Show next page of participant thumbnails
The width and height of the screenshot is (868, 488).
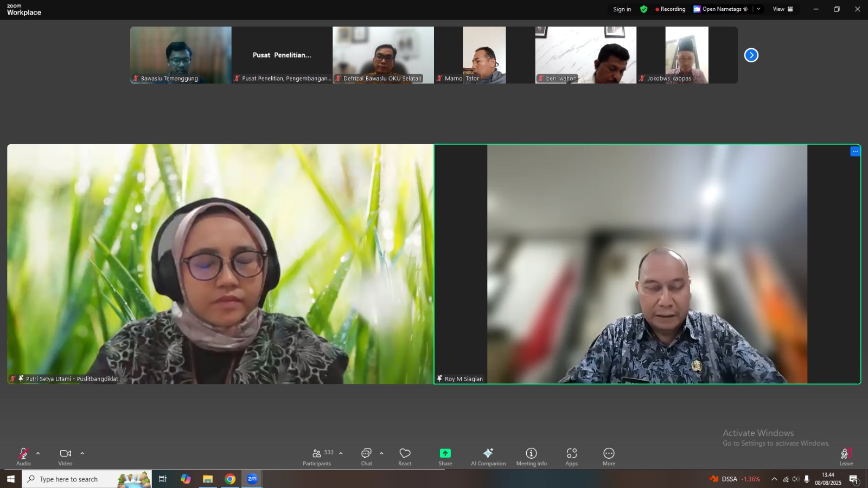click(x=751, y=55)
